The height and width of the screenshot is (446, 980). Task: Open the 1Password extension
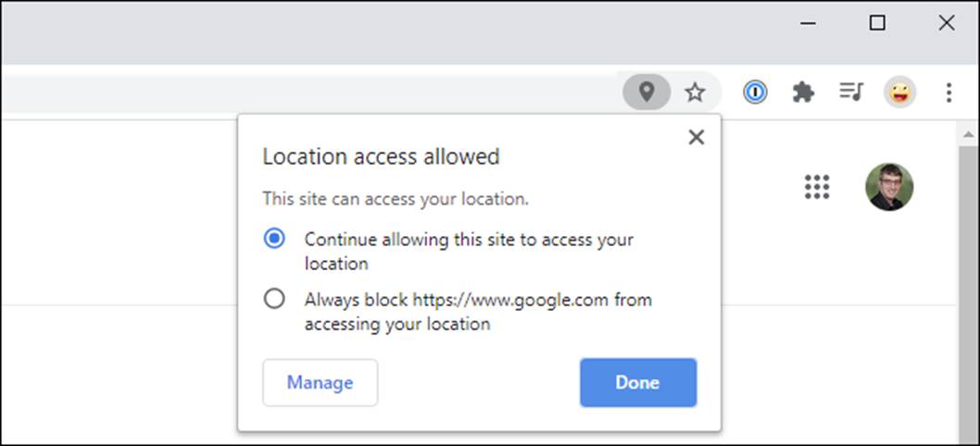[755, 92]
